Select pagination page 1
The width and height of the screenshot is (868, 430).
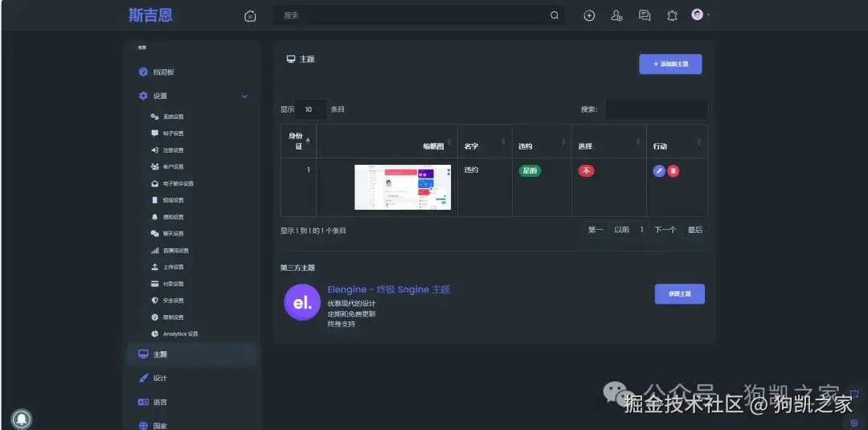click(x=641, y=230)
